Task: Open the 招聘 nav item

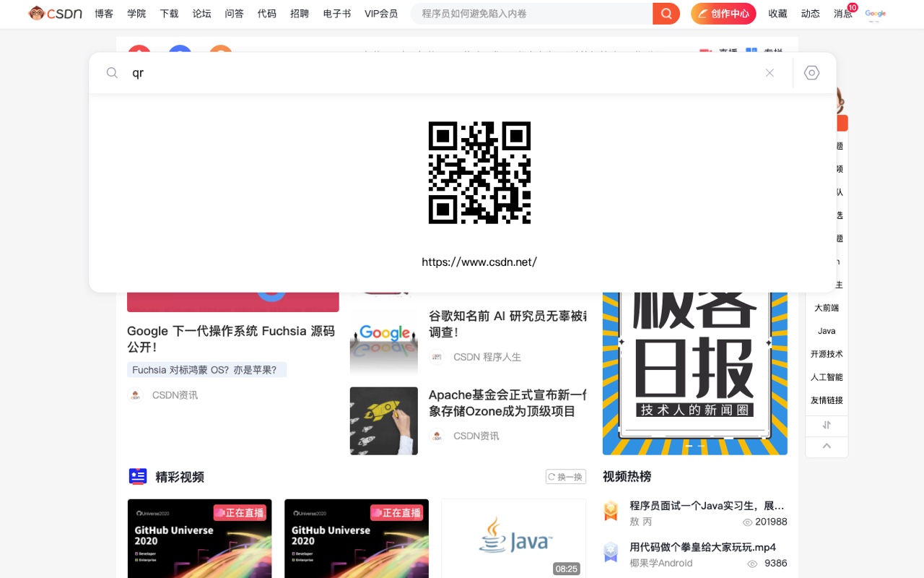Action: pyautogui.click(x=300, y=13)
